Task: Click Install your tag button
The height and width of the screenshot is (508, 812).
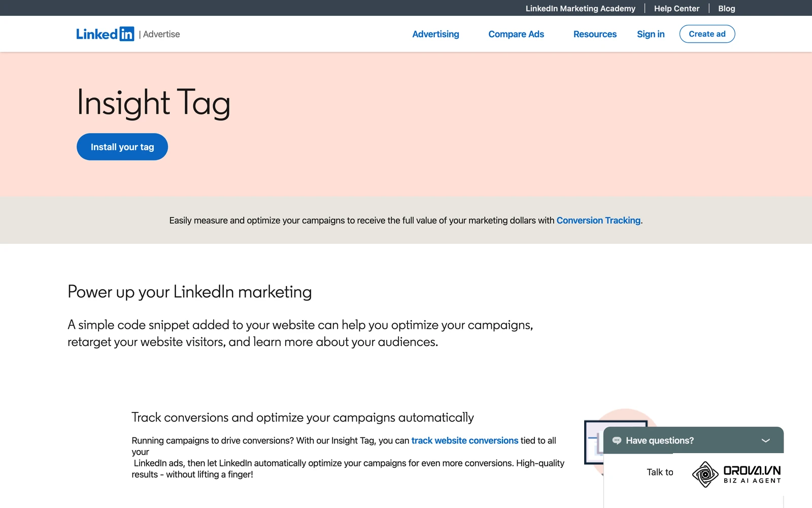Action: point(122,147)
